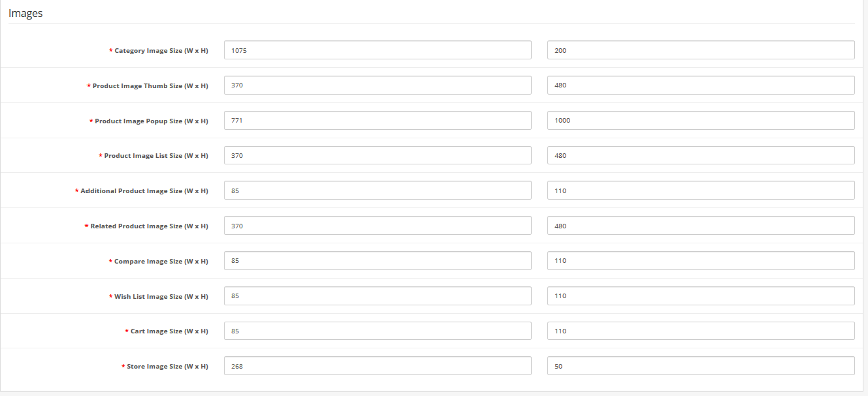This screenshot has height=396, width=868.
Task: Click the Store Image Size height field
Action: tap(701, 366)
